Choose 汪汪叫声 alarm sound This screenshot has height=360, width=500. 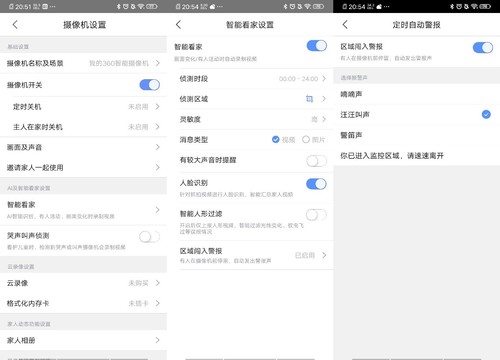point(417,114)
